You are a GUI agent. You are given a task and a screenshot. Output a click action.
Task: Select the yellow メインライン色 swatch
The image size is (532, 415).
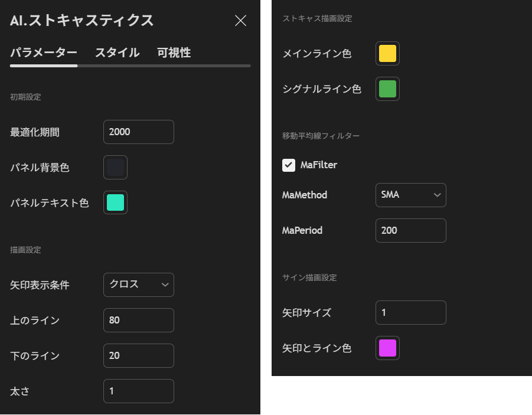coord(387,53)
